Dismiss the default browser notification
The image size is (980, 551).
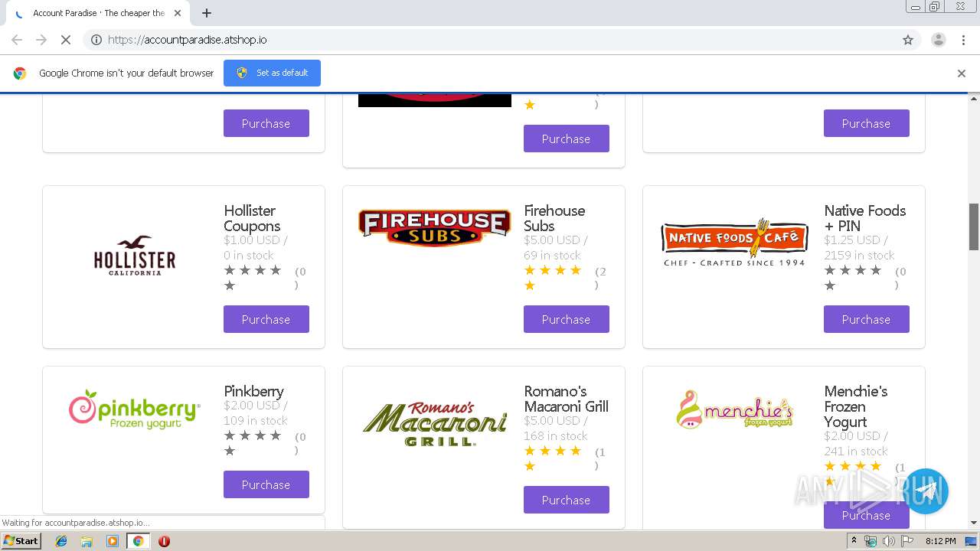coord(962,73)
